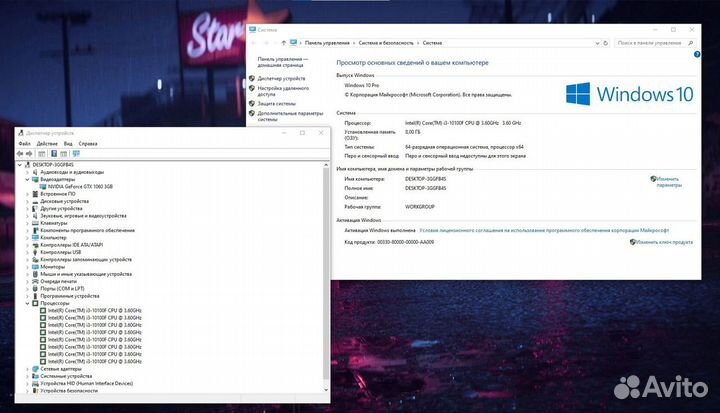This screenshot has height=413, width=720.
Task: Click shield icon beside Настройка удаленного доступа
Action: pos(252,88)
